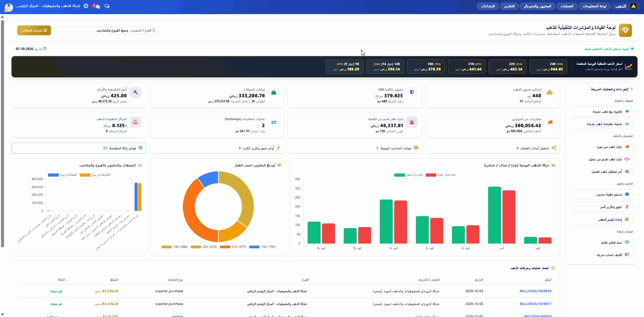Click the ID card icon for partner statement

(627, 254)
